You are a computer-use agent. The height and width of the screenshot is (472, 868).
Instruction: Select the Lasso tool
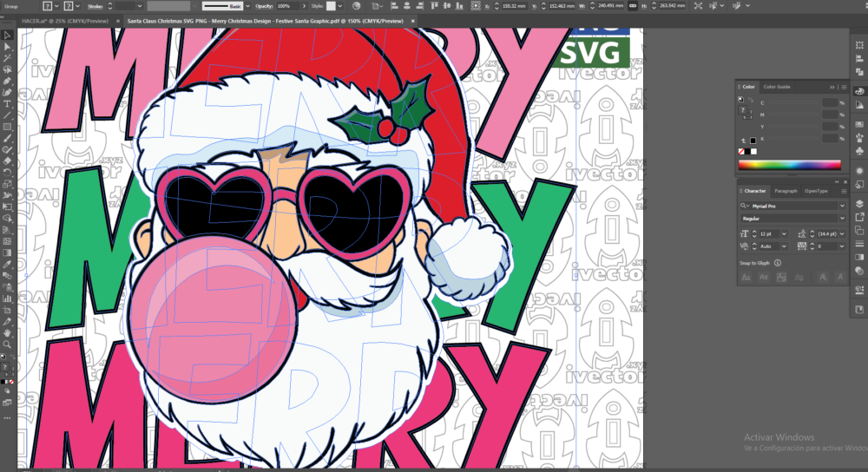pyautogui.click(x=7, y=69)
